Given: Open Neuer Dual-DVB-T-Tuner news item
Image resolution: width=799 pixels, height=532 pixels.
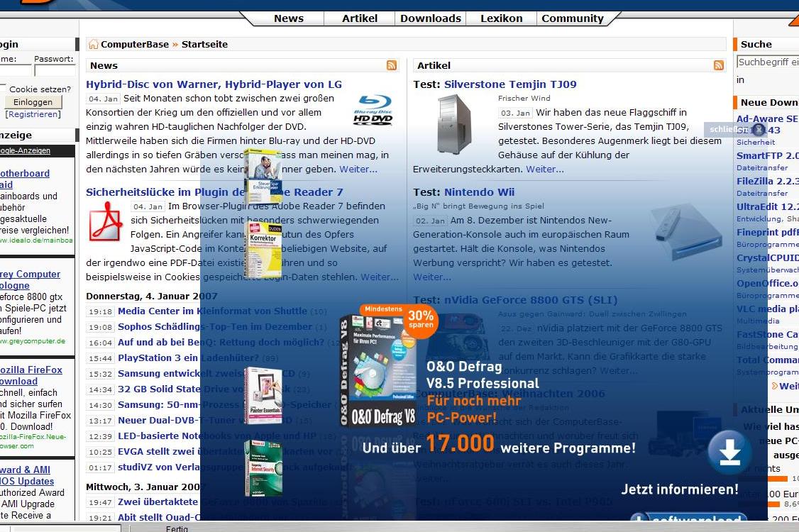Looking at the screenshot, I should pyautogui.click(x=205, y=421).
